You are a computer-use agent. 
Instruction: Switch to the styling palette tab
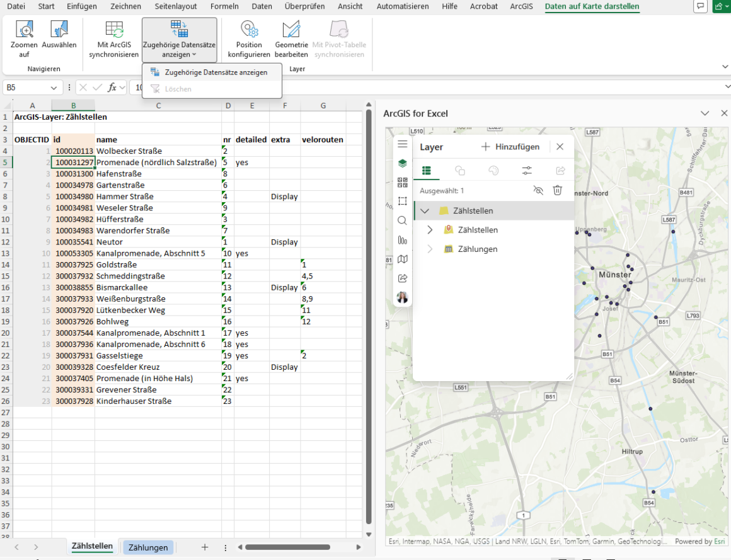493,171
